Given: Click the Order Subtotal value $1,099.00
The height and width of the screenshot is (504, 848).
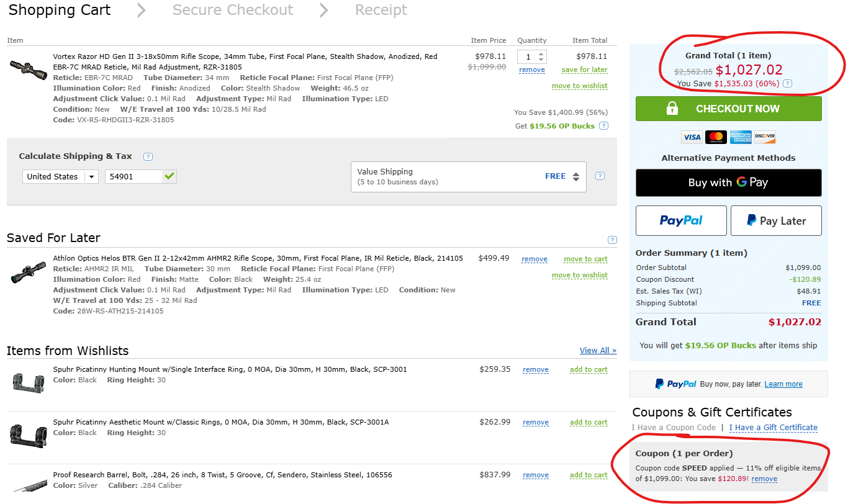Looking at the screenshot, I should (x=803, y=268).
